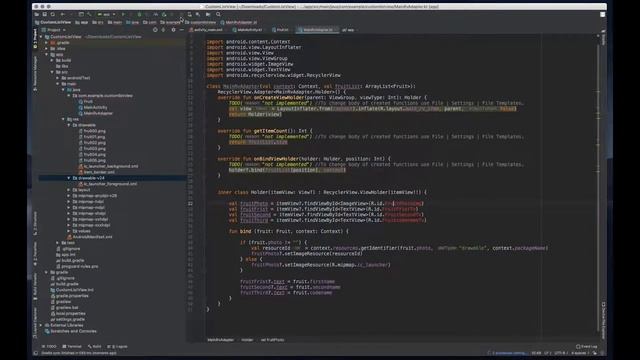640x360 pixels.
Task: Select settings.gradle file
Action: [68, 319]
